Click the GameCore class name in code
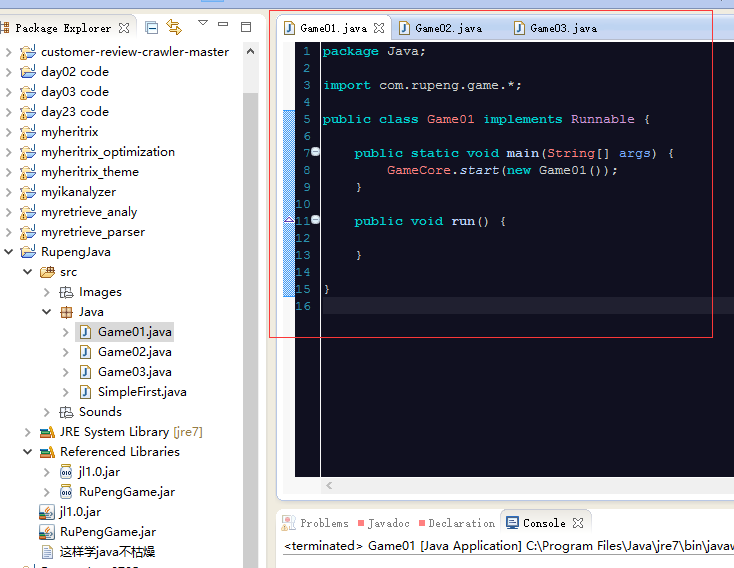734x568 pixels. (419, 170)
